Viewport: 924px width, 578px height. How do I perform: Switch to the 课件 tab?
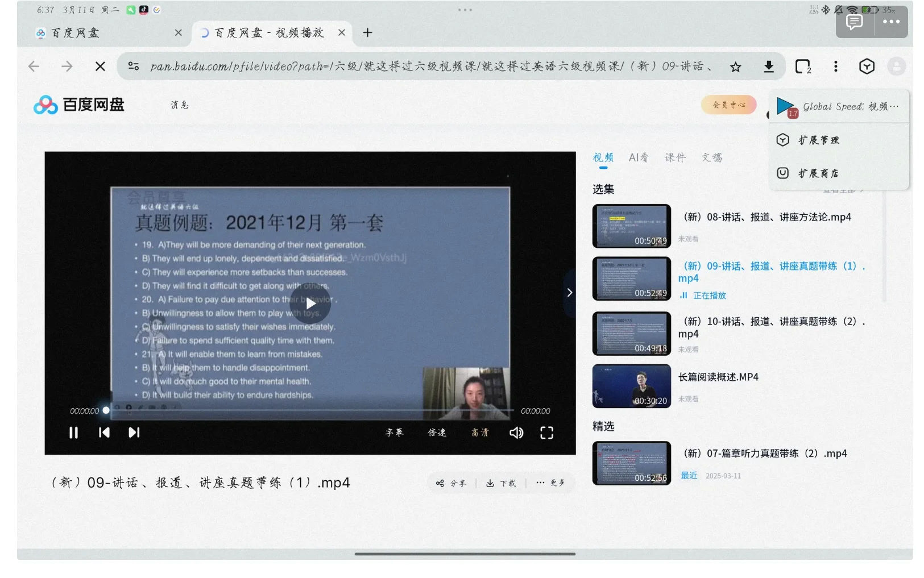click(676, 157)
